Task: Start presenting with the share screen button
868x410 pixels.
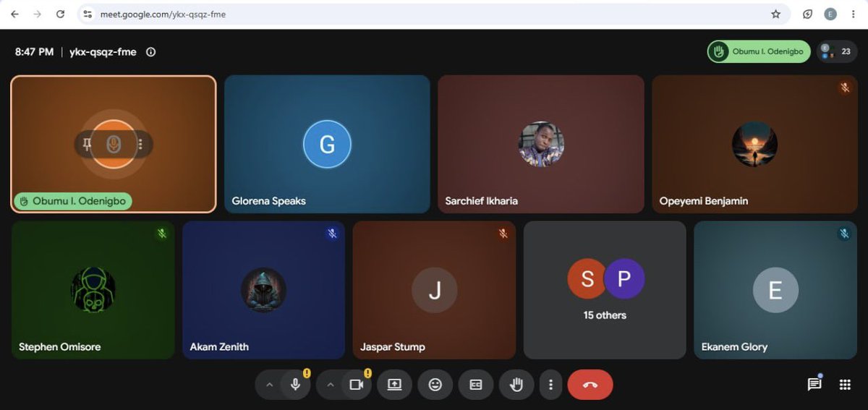Action: pyautogui.click(x=394, y=385)
